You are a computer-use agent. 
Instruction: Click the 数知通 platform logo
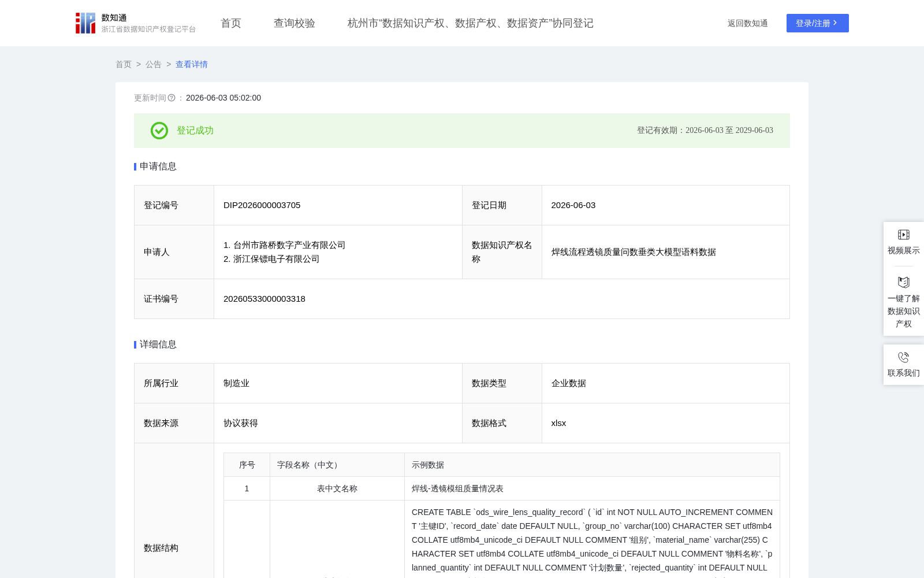coord(135,23)
